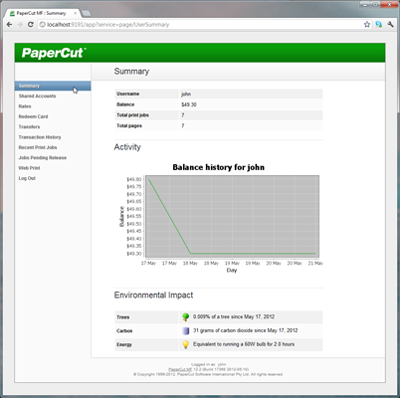The width and height of the screenshot is (400, 398).
Task: Open Recent Print Jobs
Action: 38,147
